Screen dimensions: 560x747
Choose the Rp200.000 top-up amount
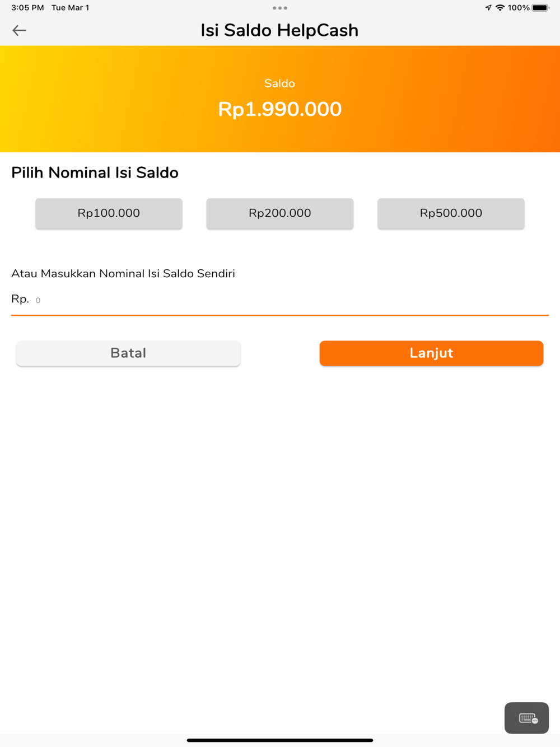click(280, 213)
